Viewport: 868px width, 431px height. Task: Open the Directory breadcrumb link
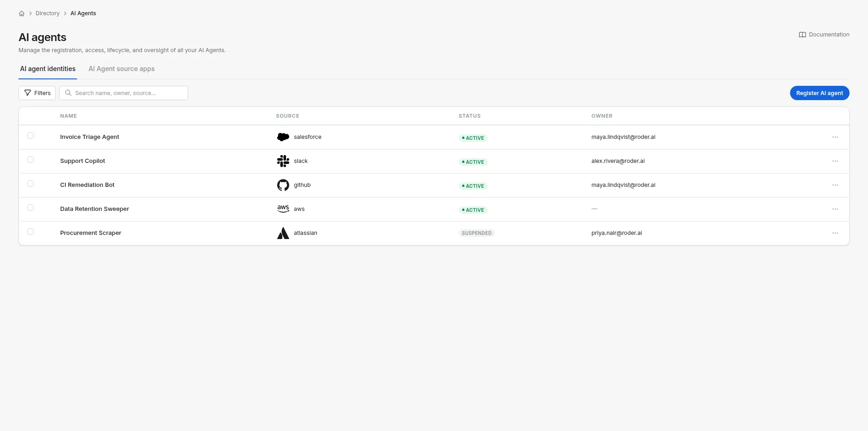pos(48,13)
